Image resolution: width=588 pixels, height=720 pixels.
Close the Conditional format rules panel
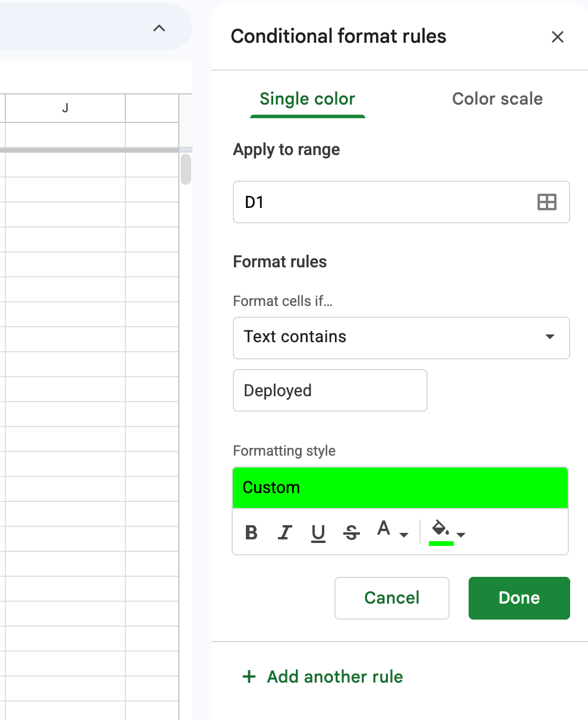(557, 37)
